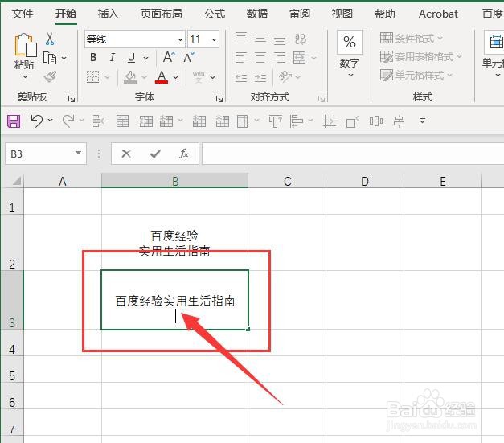Open the 文件 menu

click(x=23, y=14)
